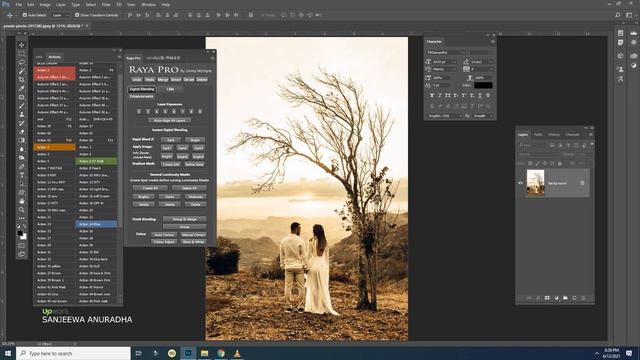This screenshot has height=360, width=640.
Task: Open the anti-aliasing Smooth dropdown
Action: 482,116
